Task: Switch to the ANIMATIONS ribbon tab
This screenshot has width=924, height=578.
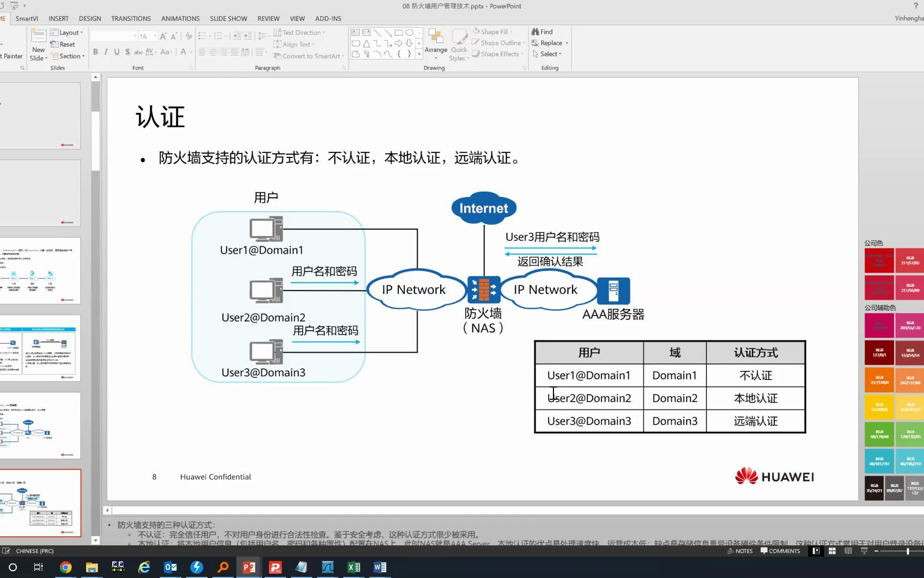Action: tap(180, 18)
